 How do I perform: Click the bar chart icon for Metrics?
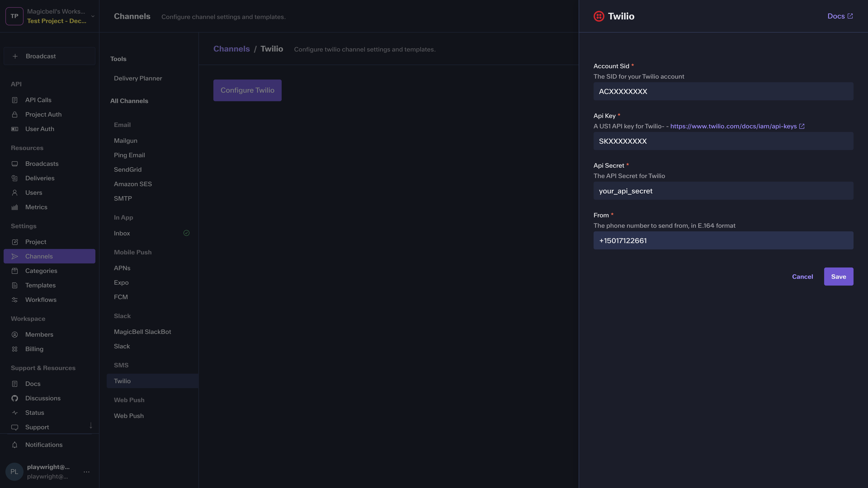[14, 207]
